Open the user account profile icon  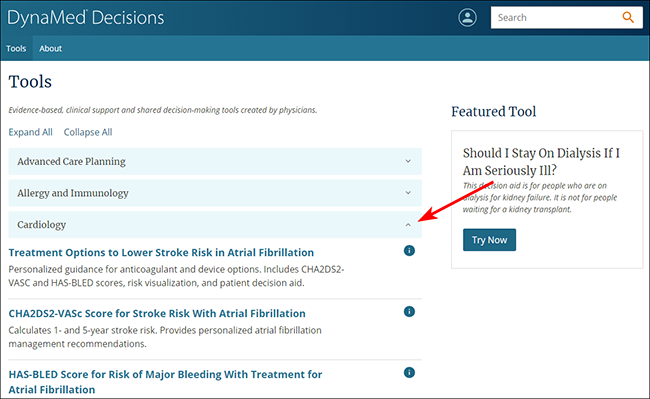click(x=467, y=18)
